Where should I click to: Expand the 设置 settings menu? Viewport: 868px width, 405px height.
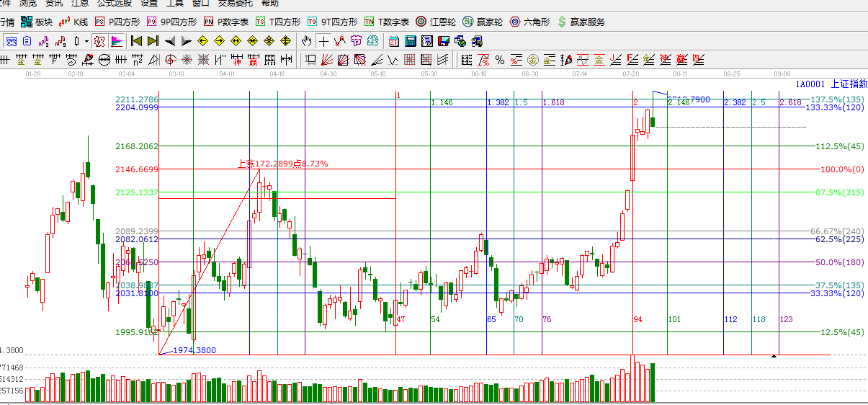(149, 4)
